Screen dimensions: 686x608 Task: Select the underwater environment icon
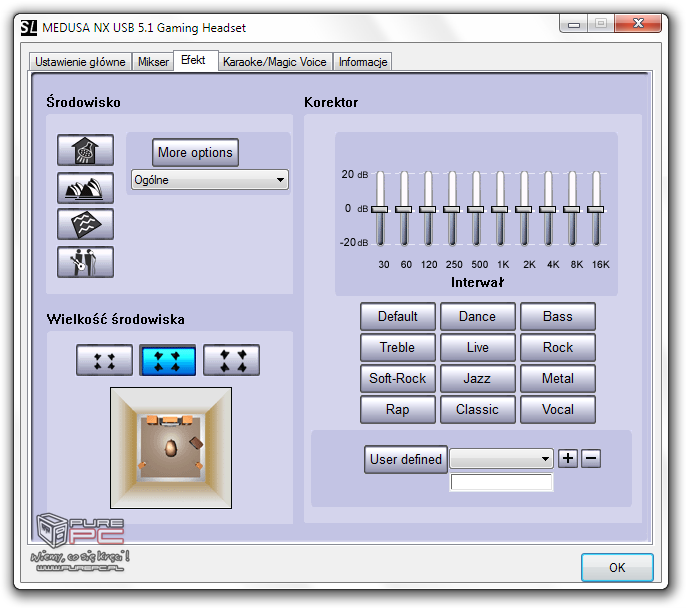pyautogui.click(x=85, y=224)
